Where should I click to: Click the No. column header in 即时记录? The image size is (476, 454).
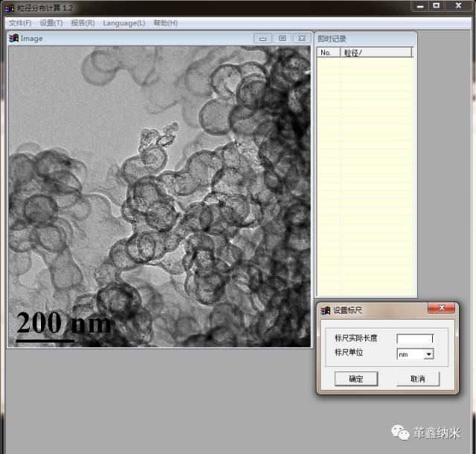[x=328, y=53]
